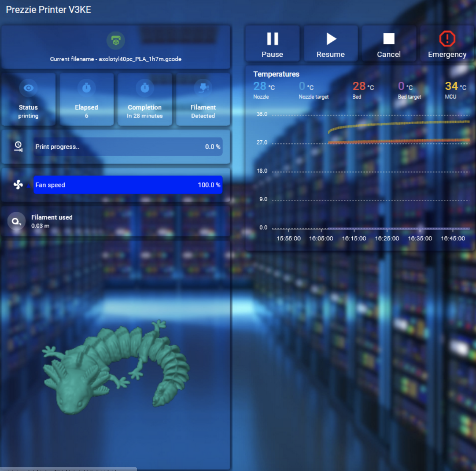Click the Filament used spool icon
Screen dimensions: 476x471
16,221
